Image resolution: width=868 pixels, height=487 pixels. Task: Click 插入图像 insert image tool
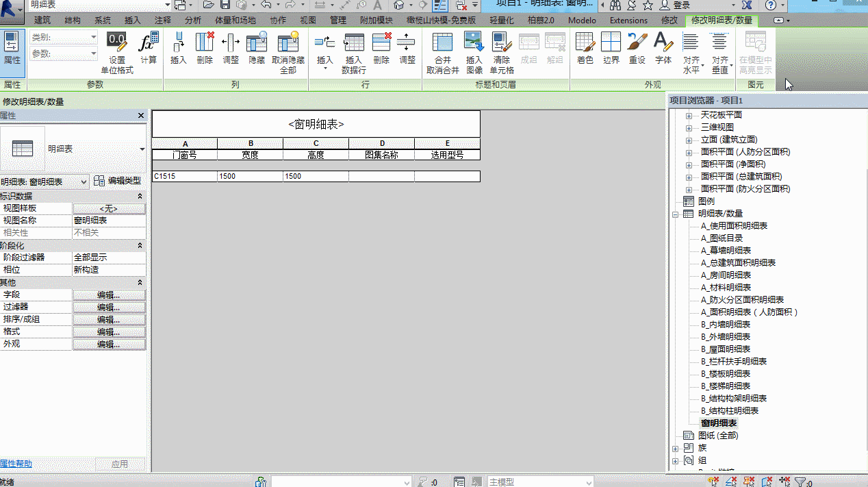(474, 53)
